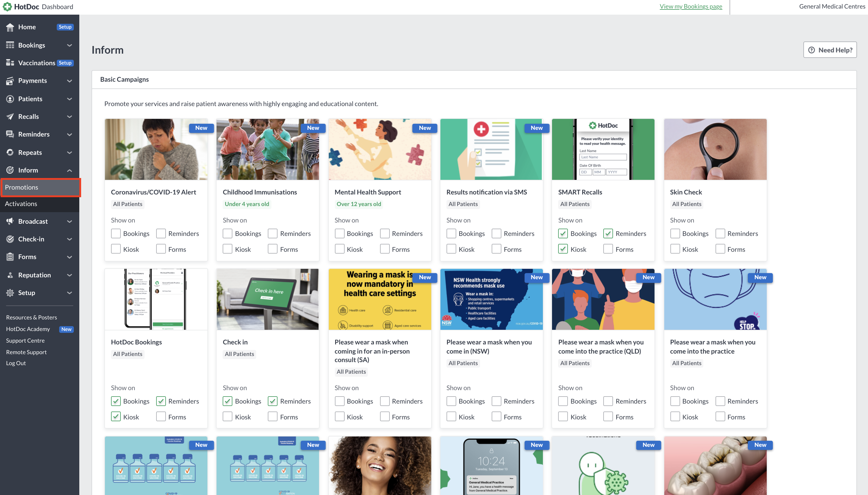Image resolution: width=868 pixels, height=495 pixels.
Task: Click the Inform target icon
Action: (x=10, y=170)
